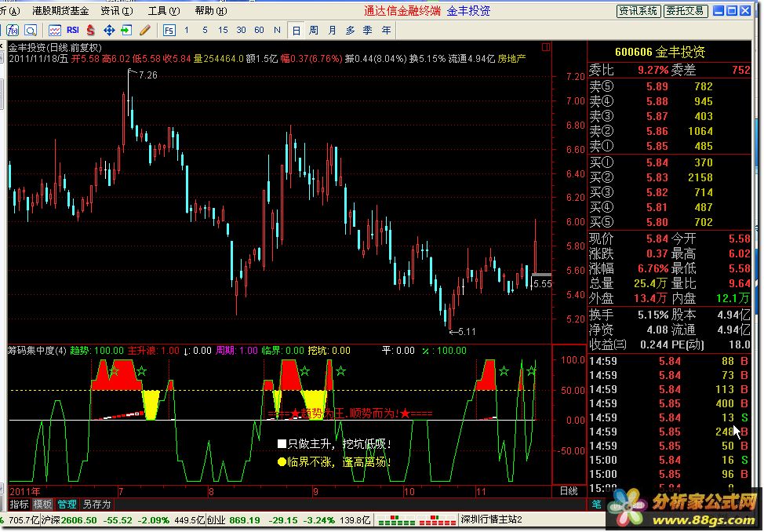764x532 pixels.
Task: Select the N custom period button
Action: pyautogui.click(x=277, y=31)
